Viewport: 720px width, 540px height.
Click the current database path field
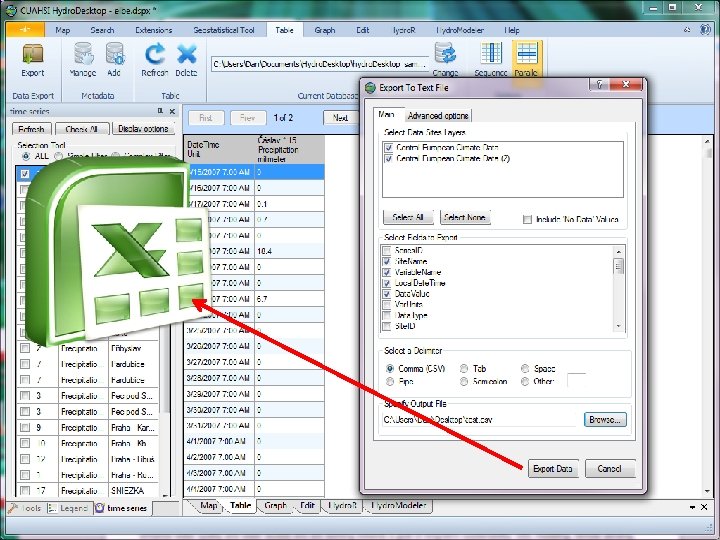(320, 64)
